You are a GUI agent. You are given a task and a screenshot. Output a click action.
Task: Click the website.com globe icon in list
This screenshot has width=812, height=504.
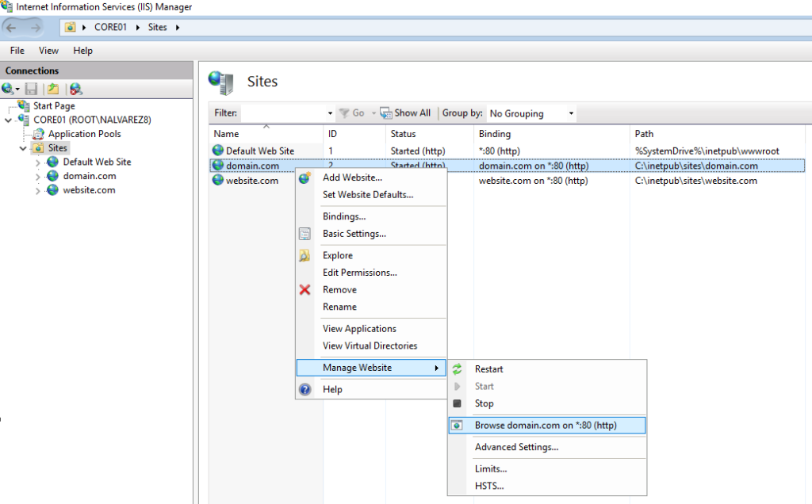pyautogui.click(x=218, y=180)
